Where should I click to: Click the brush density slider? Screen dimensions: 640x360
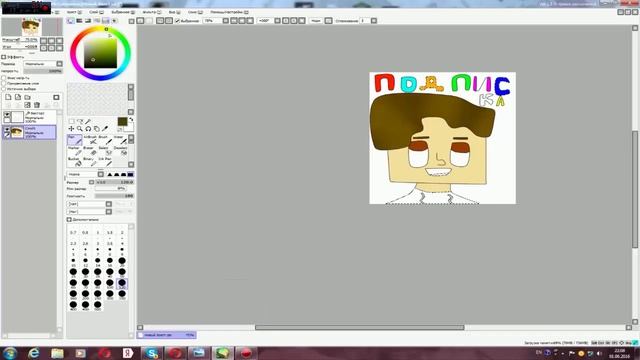point(114,196)
